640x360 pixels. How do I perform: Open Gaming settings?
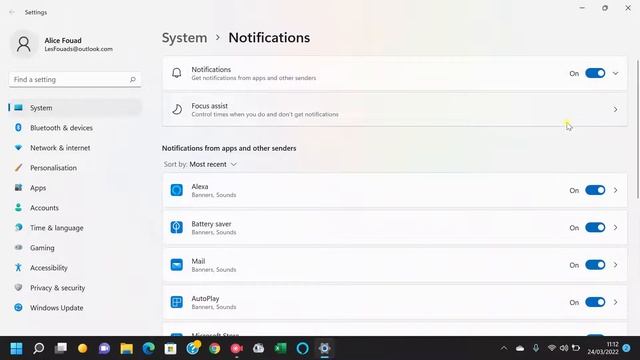[x=75, y=248]
